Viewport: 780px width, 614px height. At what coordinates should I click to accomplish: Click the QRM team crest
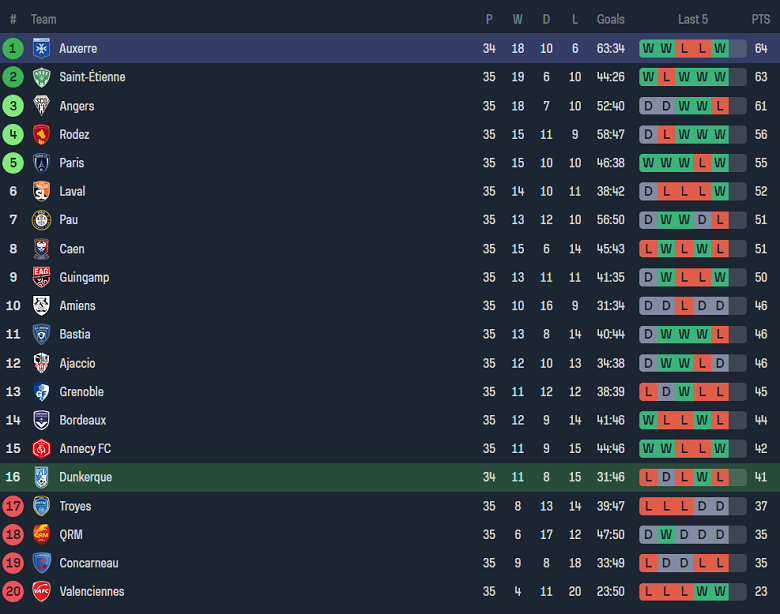[41, 534]
